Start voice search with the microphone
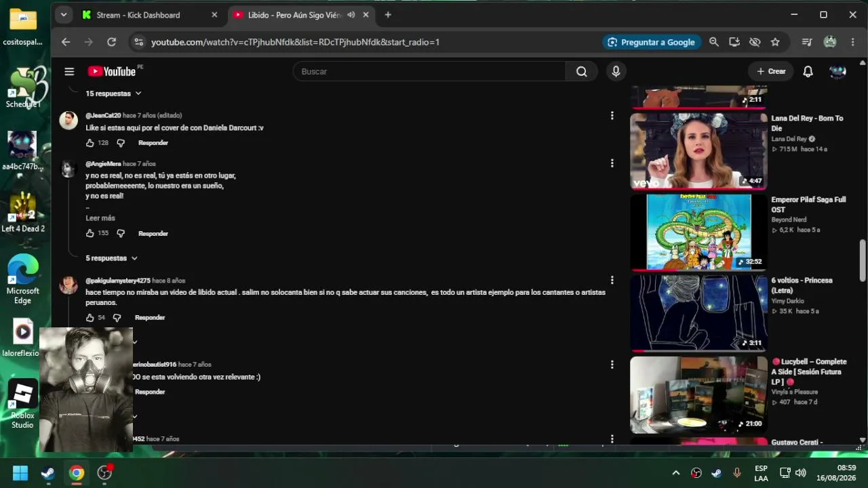The image size is (868, 488). [x=616, y=71]
